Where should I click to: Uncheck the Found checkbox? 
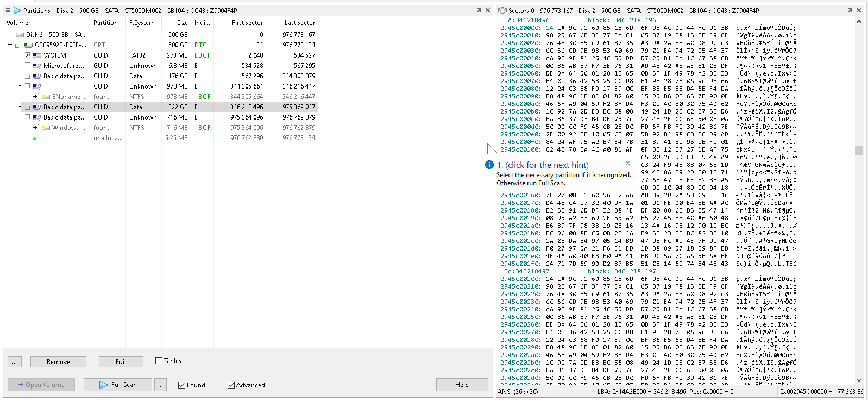point(182,385)
